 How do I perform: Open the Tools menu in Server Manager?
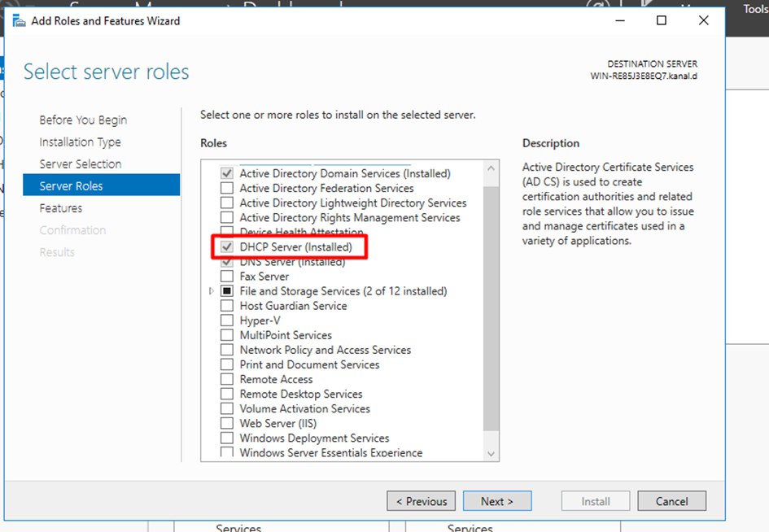tap(754, 10)
